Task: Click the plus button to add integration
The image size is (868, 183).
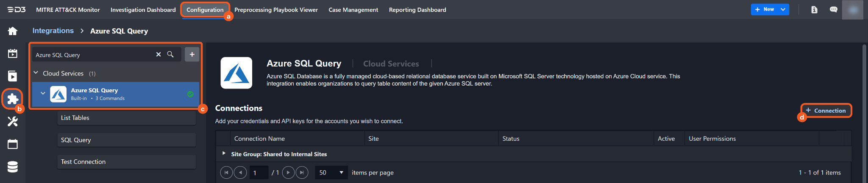Action: [192, 54]
